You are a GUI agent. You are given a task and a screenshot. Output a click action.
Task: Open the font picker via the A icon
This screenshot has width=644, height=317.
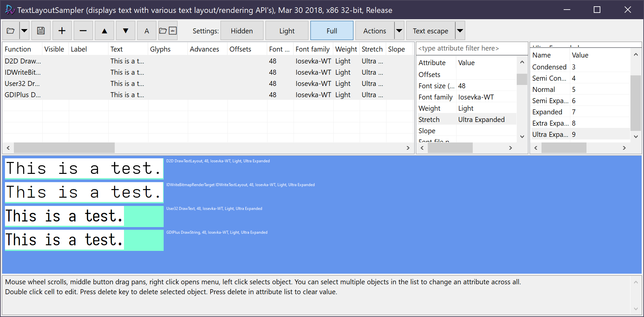(x=146, y=30)
